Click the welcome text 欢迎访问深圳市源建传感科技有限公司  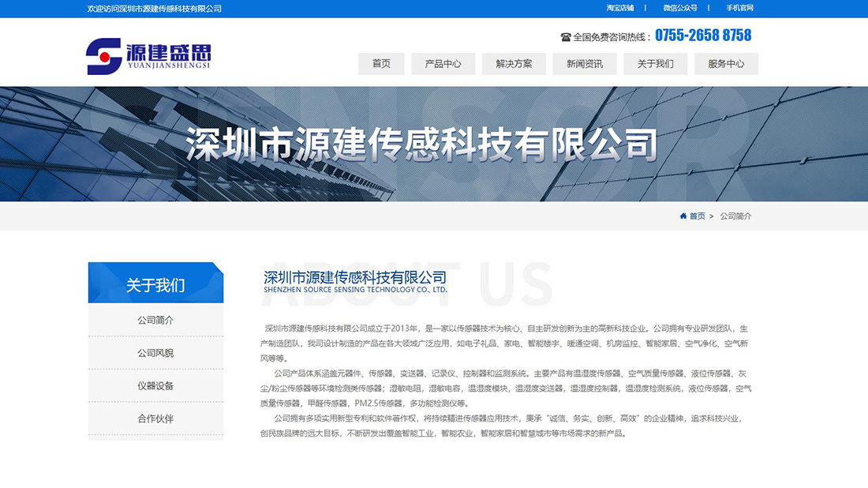click(155, 9)
